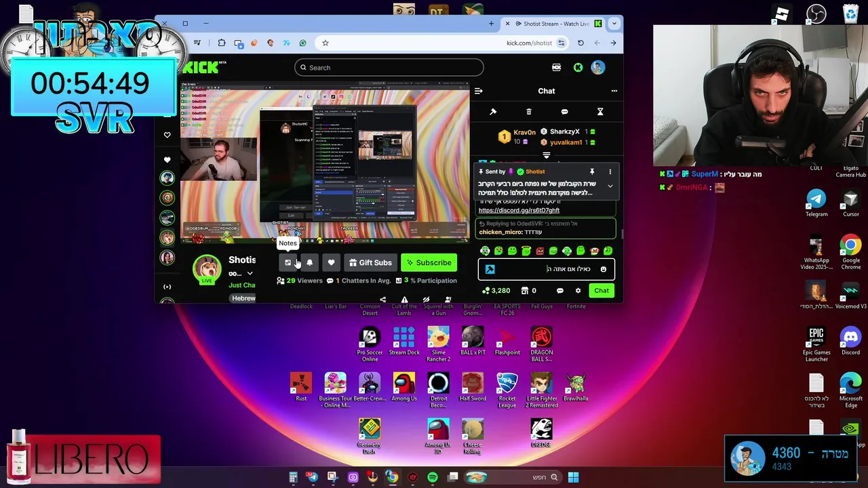
Task: Open Chrome extensions puzzle icon
Action: tap(222, 43)
